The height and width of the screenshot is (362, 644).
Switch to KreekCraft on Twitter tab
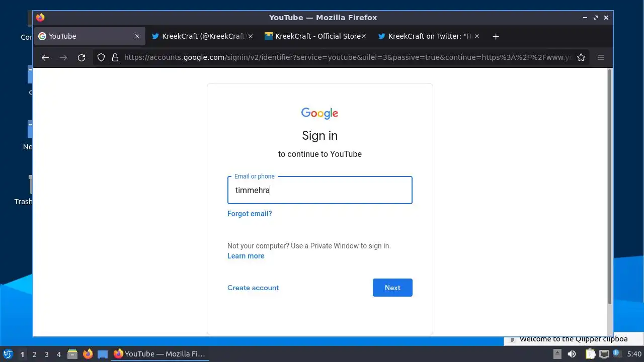point(429,36)
